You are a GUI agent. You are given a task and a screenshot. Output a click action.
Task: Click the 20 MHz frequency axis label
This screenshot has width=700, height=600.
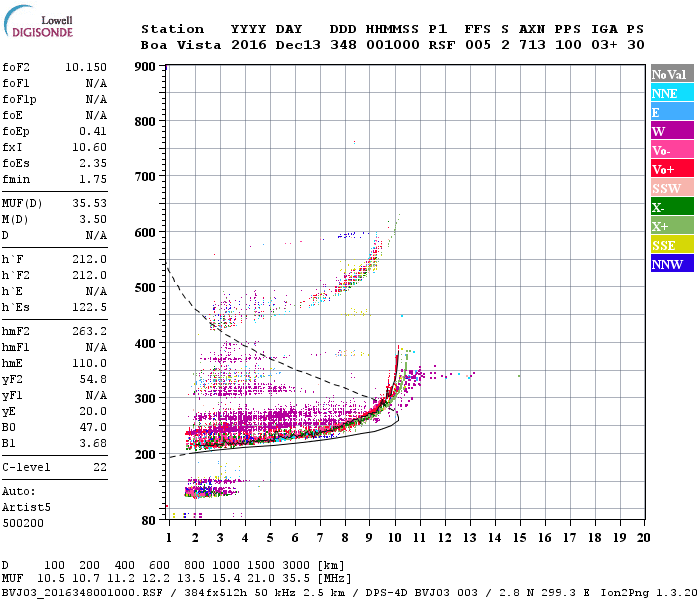pyautogui.click(x=643, y=538)
